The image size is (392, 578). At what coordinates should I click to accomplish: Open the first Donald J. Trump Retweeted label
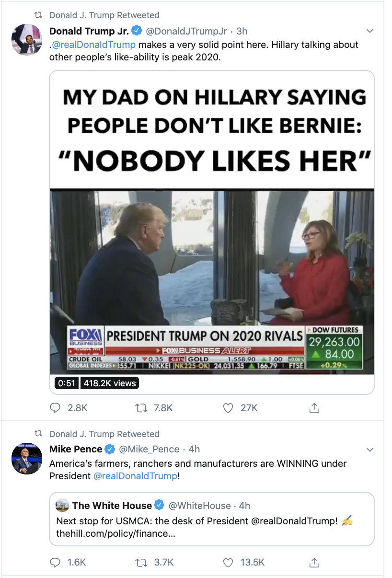coord(104,15)
